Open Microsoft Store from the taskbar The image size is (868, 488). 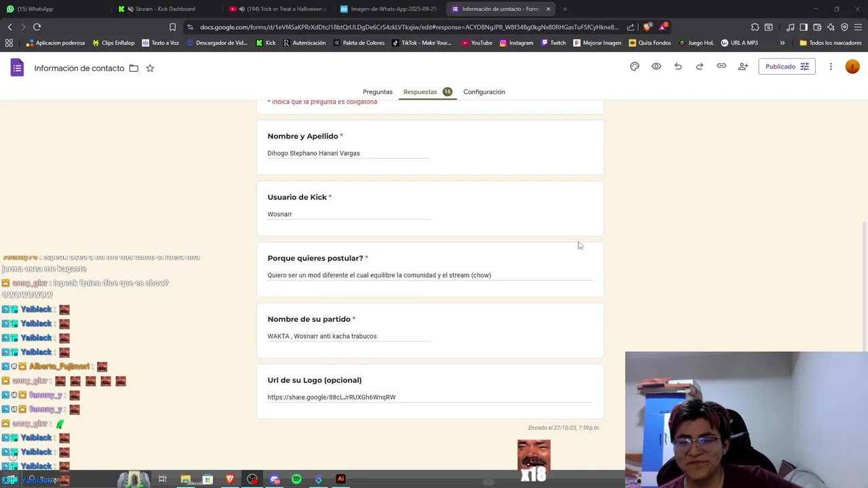click(208, 479)
